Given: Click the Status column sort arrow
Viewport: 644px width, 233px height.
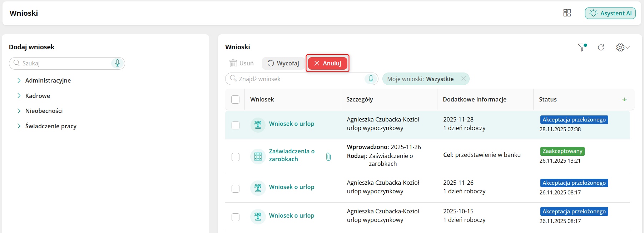Looking at the screenshot, I should click(624, 99).
